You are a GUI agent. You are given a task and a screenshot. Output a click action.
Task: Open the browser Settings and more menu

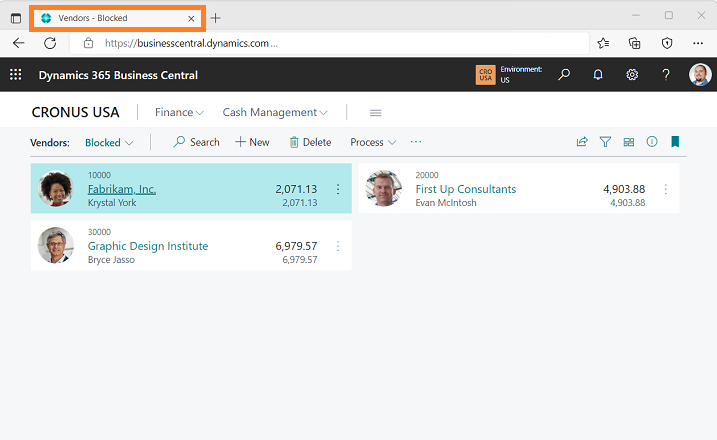[x=698, y=43]
